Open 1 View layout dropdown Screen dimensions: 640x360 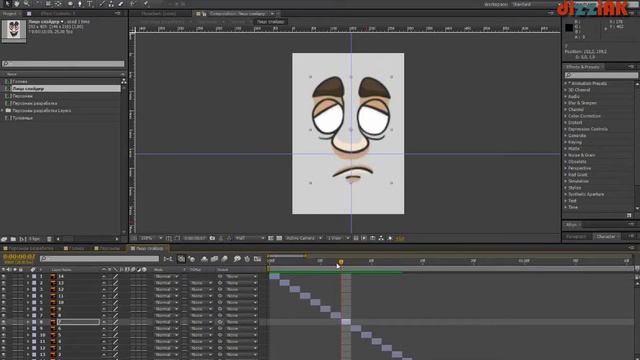[x=338, y=238]
